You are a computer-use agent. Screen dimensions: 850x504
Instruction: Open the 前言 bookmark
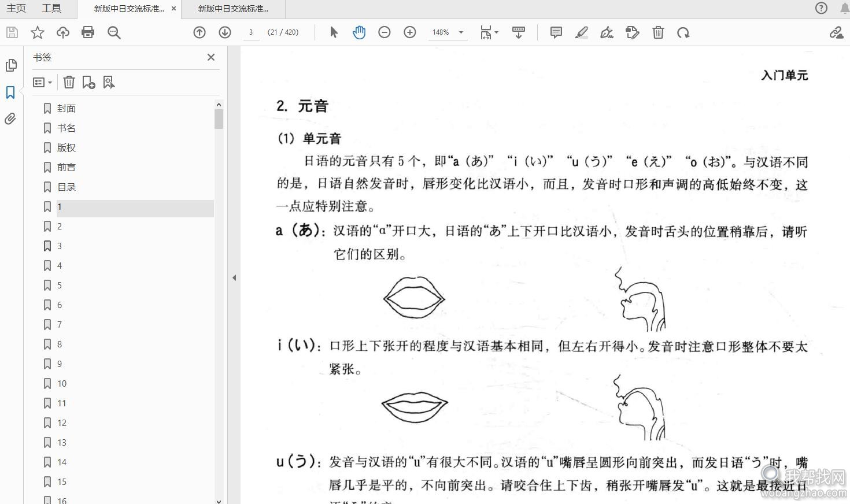point(66,168)
